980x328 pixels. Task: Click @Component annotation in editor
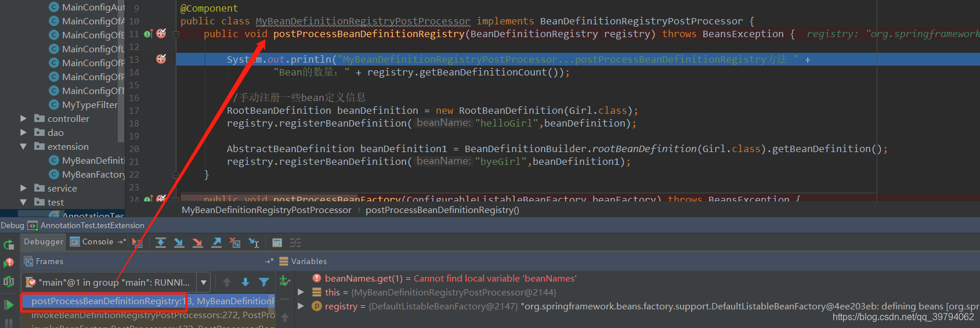coord(209,8)
